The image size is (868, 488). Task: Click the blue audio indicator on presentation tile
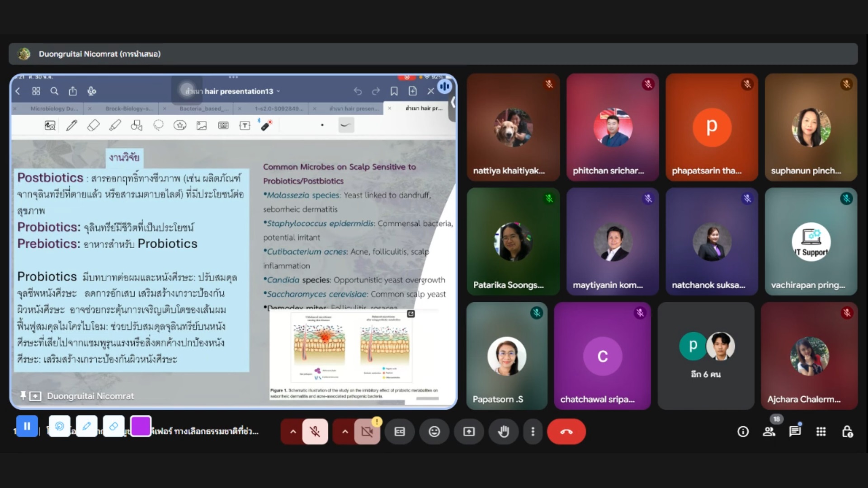pyautogui.click(x=445, y=86)
